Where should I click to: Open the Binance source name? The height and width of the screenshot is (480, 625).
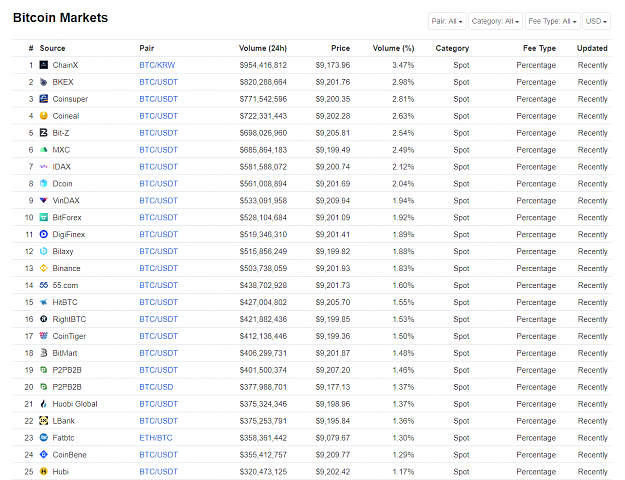pyautogui.click(x=67, y=268)
